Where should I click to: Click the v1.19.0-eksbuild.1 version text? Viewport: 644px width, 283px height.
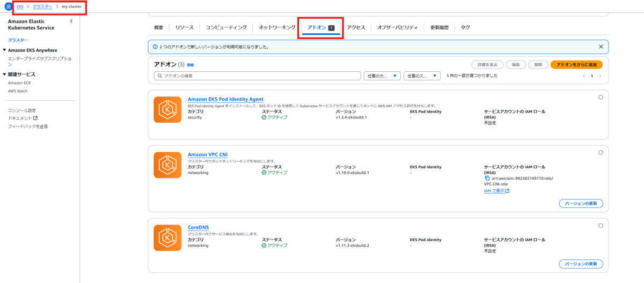point(353,173)
